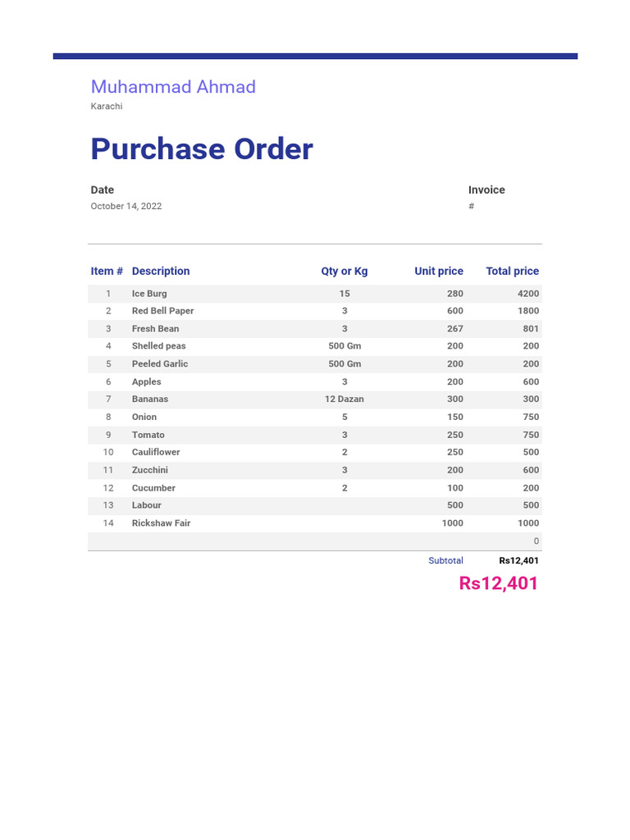Select the Tomato description cell

148,435
